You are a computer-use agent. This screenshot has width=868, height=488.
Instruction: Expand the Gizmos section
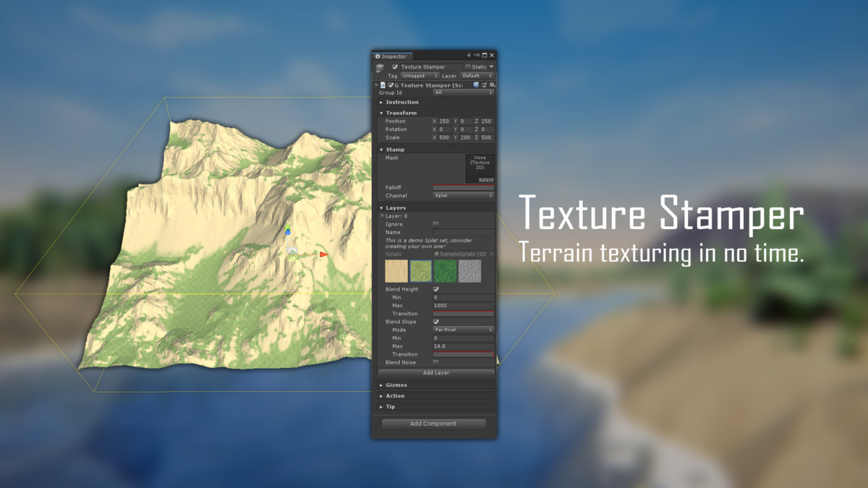click(396, 385)
